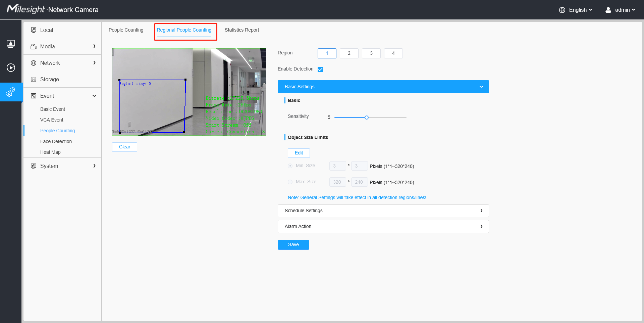644x323 pixels.
Task: Click the Save button
Action: pos(293,245)
